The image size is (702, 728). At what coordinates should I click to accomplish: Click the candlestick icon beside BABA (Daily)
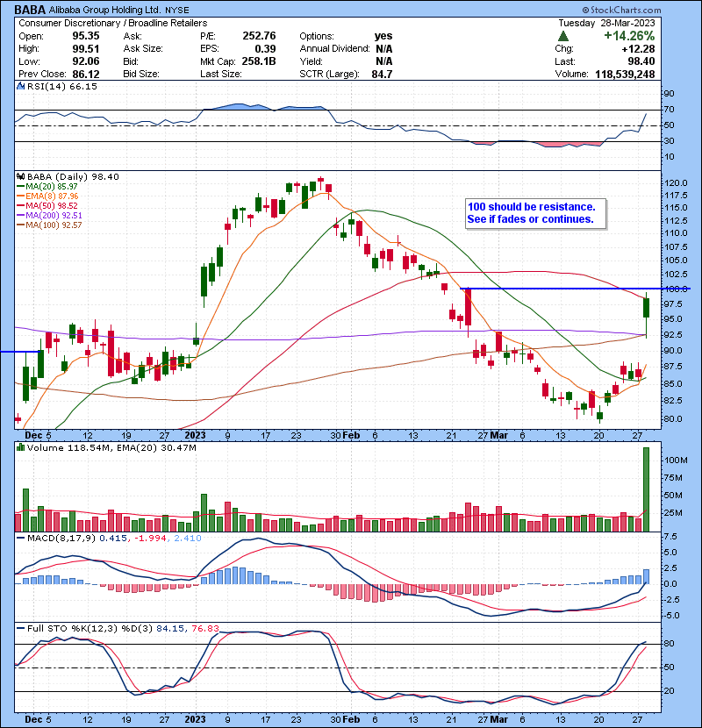tap(20, 176)
